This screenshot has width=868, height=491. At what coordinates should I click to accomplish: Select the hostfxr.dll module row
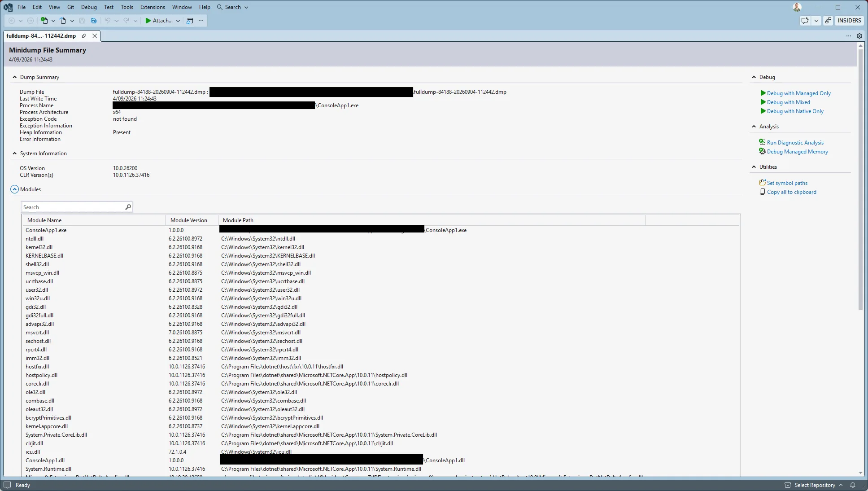(381, 367)
